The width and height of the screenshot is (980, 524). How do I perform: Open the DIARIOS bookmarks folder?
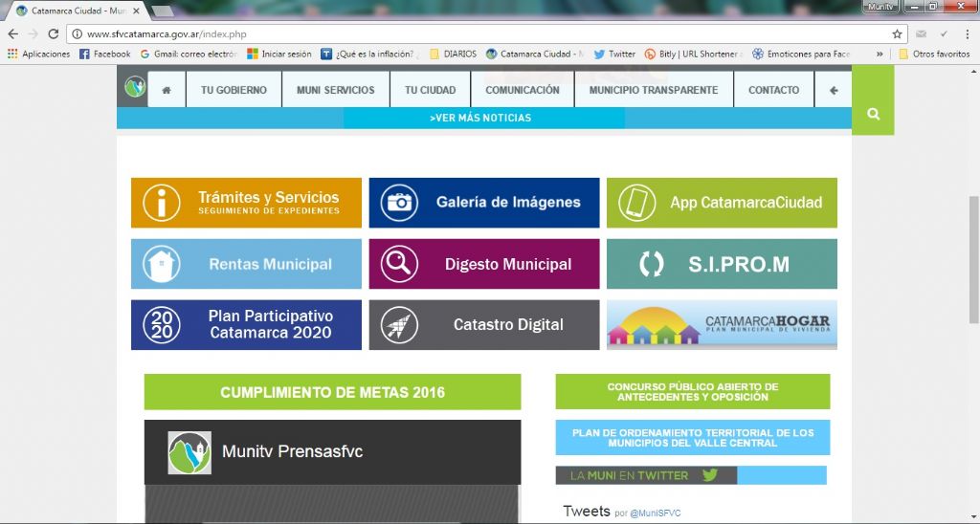tap(453, 55)
